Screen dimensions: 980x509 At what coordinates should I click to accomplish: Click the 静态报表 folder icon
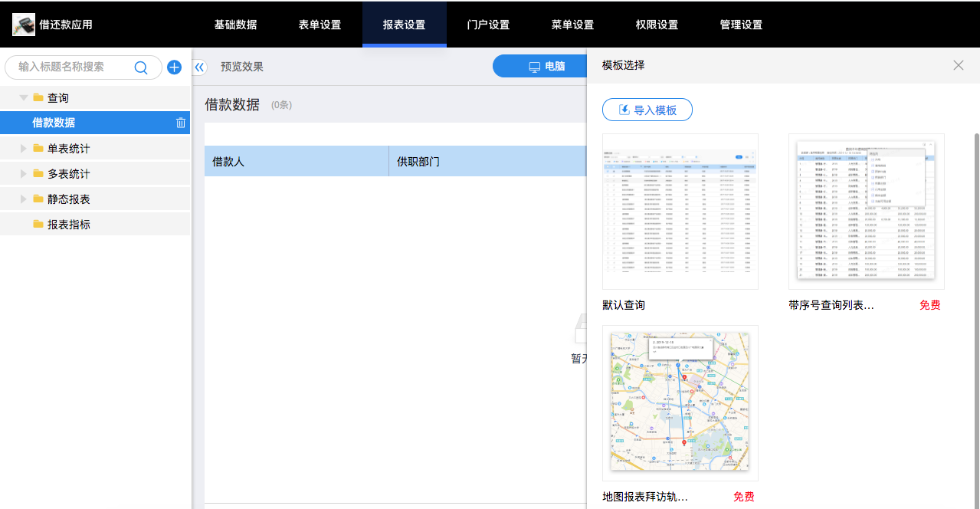pos(38,199)
